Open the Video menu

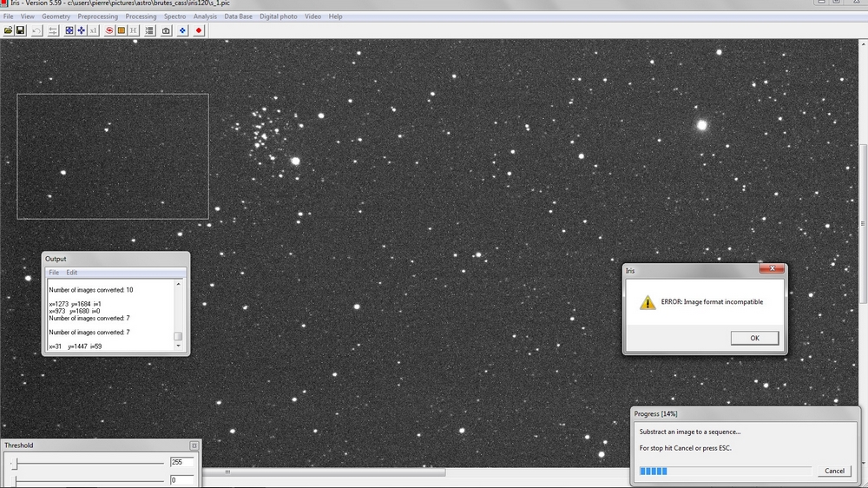coord(312,16)
